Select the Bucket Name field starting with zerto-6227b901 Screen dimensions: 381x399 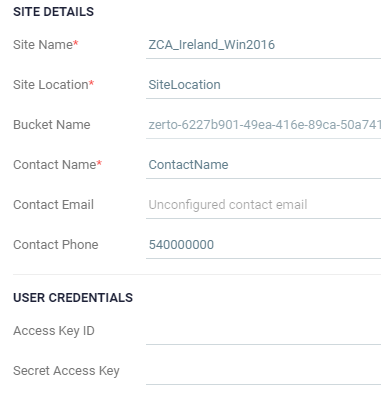tap(263, 125)
